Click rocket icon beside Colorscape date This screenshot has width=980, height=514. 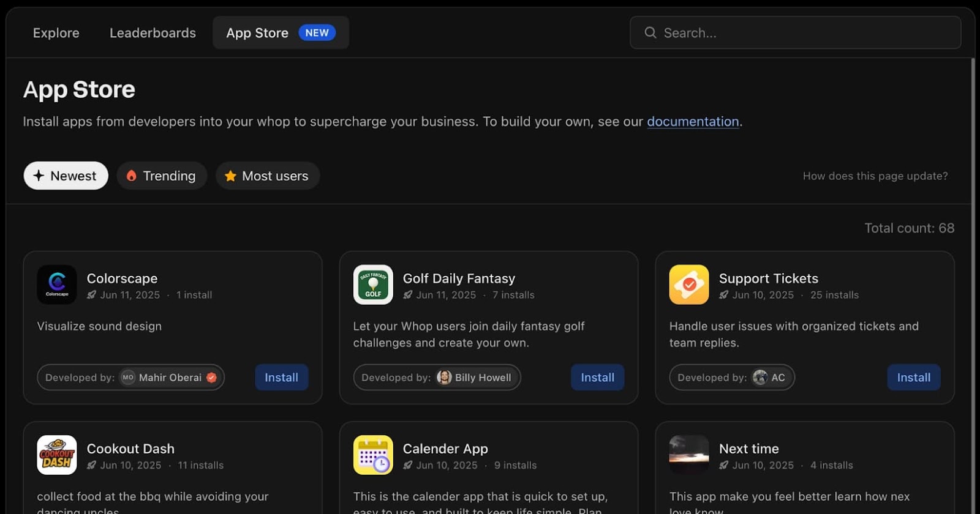[x=91, y=295]
